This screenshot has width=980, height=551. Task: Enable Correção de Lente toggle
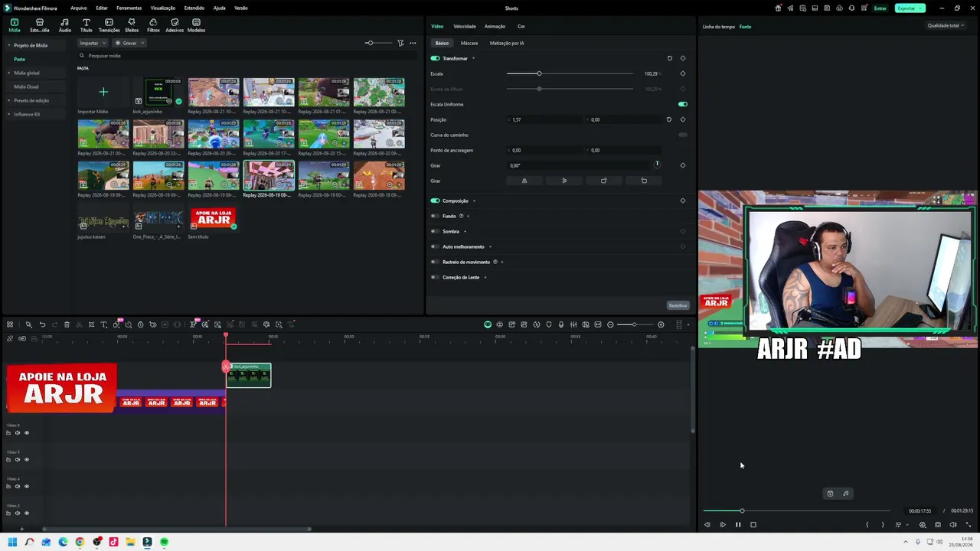tap(435, 277)
